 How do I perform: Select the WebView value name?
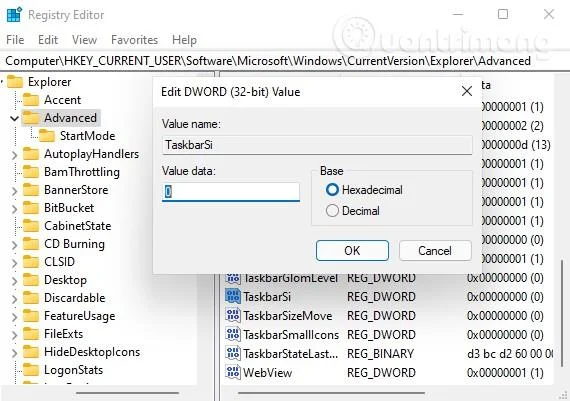(268, 372)
